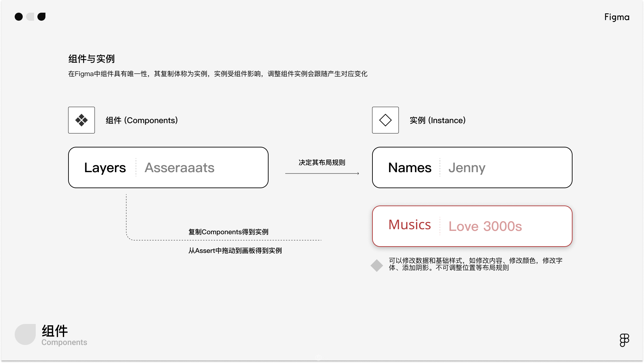Click the Figma text in top corner
Viewport: 644px width, 363px height.
[x=617, y=17]
